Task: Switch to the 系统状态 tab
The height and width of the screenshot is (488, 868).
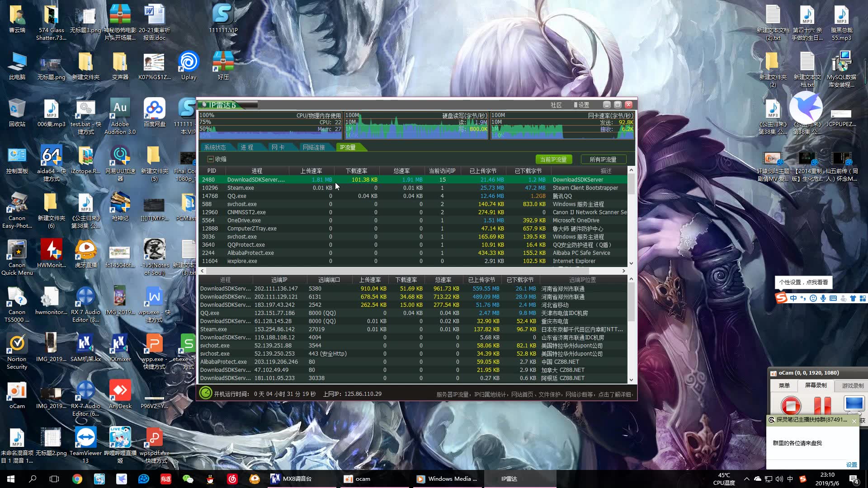Action: (215, 147)
